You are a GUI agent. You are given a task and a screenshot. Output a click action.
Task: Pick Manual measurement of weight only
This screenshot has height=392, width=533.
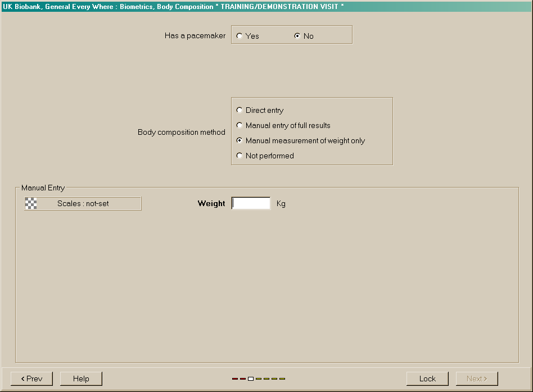[240, 140]
